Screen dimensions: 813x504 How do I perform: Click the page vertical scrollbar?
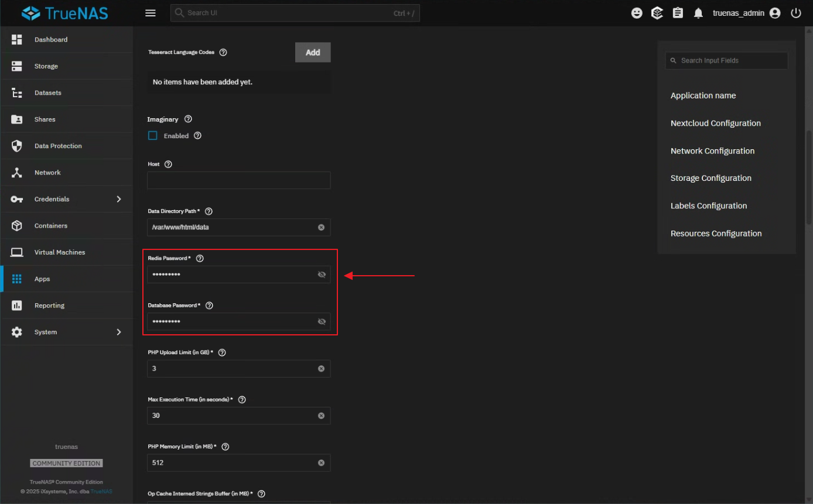809,177
